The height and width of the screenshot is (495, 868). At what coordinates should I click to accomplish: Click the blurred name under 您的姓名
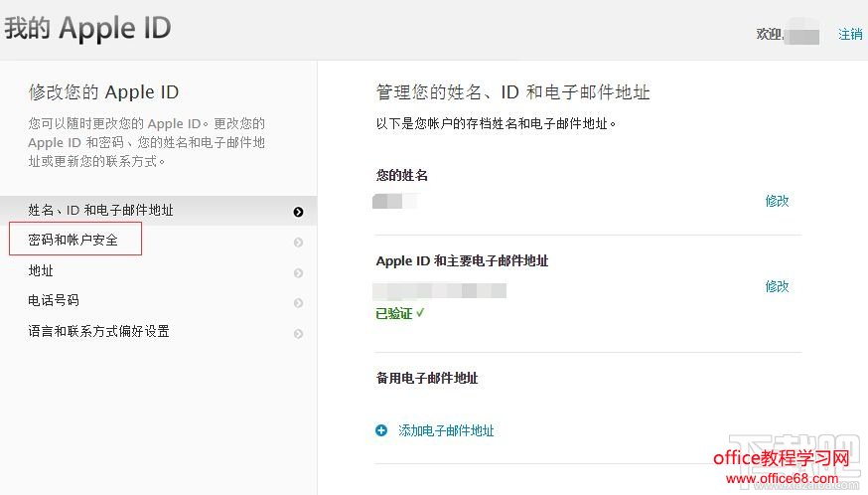pos(394,201)
